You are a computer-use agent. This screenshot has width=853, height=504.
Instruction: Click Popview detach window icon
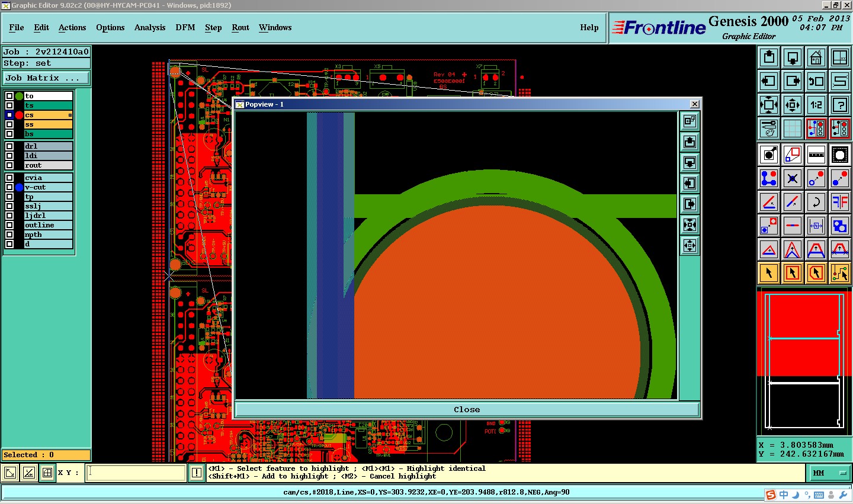tap(690, 121)
